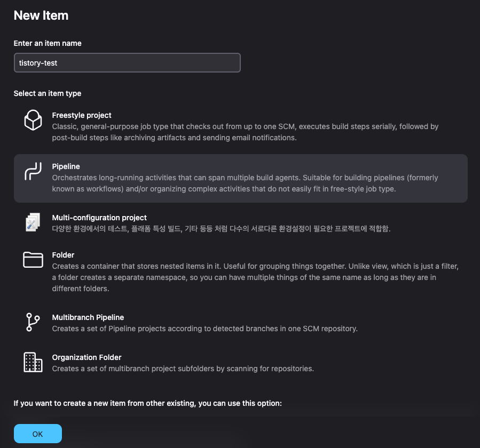Click the Folder item icon
Image resolution: width=480 pixels, height=448 pixels.
pyautogui.click(x=33, y=260)
